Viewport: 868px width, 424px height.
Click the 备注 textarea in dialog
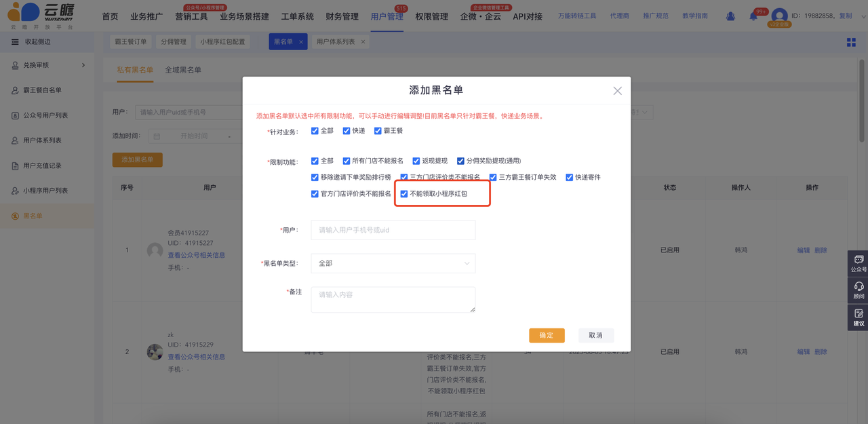(x=393, y=300)
